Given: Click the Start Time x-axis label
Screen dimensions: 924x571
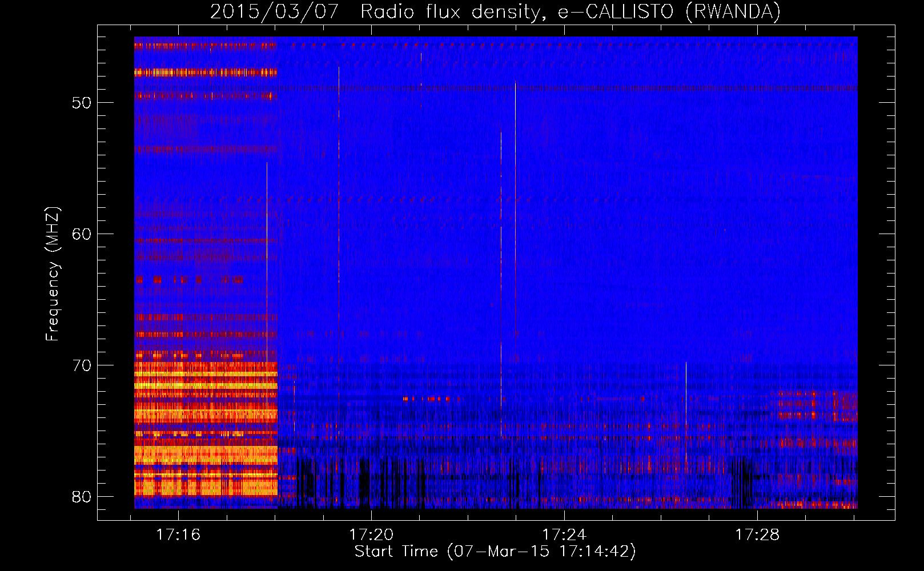Looking at the screenshot, I should click(x=495, y=552).
